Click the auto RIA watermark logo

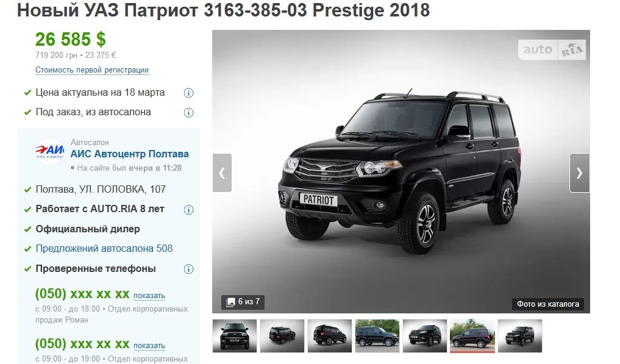click(x=552, y=50)
